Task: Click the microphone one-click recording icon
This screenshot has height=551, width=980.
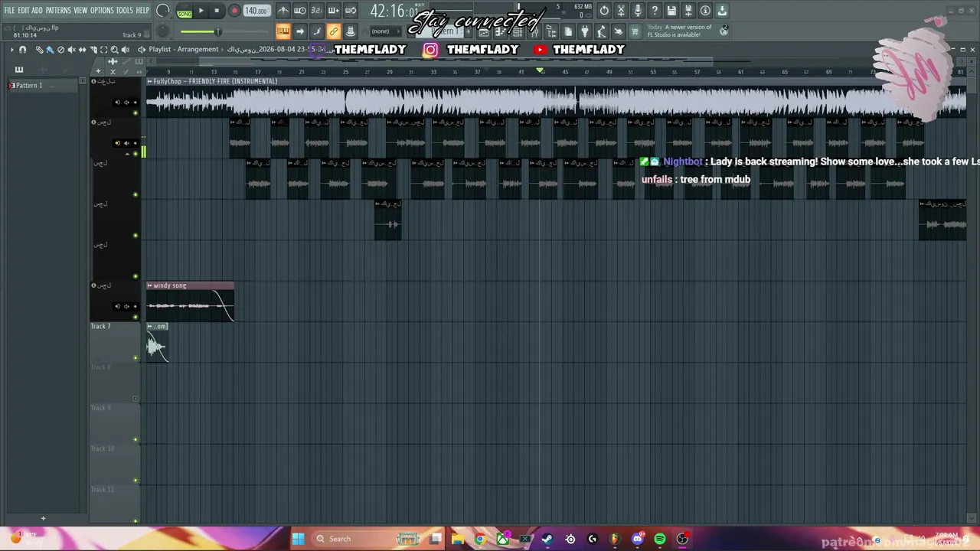Action: [x=638, y=11]
